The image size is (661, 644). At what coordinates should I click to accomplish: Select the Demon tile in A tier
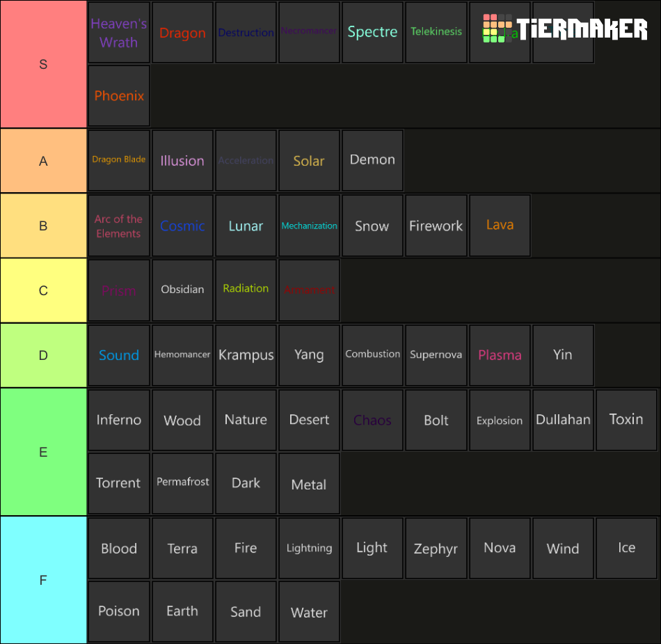click(x=372, y=159)
